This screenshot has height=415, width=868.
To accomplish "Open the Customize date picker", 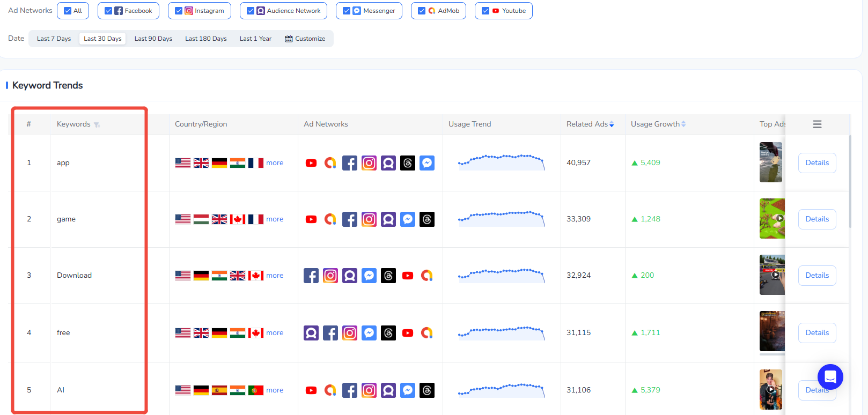I will 305,39.
